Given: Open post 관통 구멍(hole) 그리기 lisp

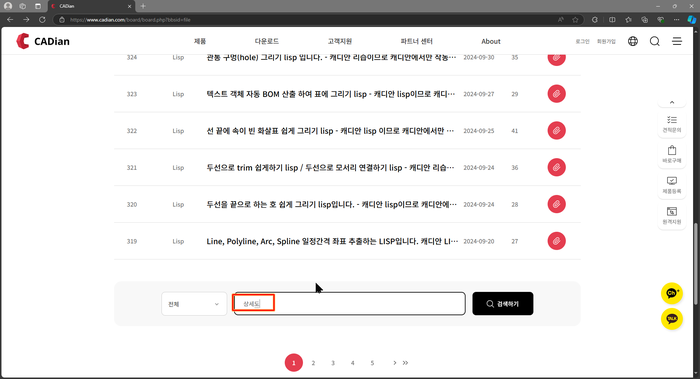Looking at the screenshot, I should point(331,58).
